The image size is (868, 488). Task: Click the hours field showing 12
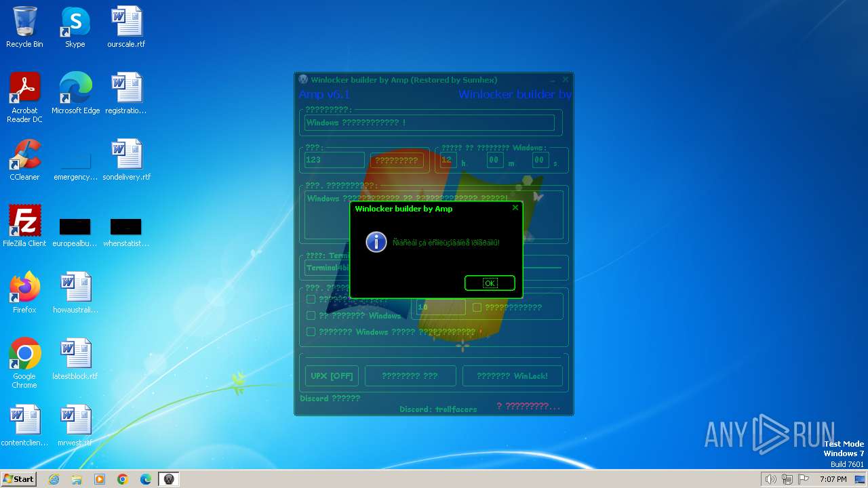coord(448,160)
